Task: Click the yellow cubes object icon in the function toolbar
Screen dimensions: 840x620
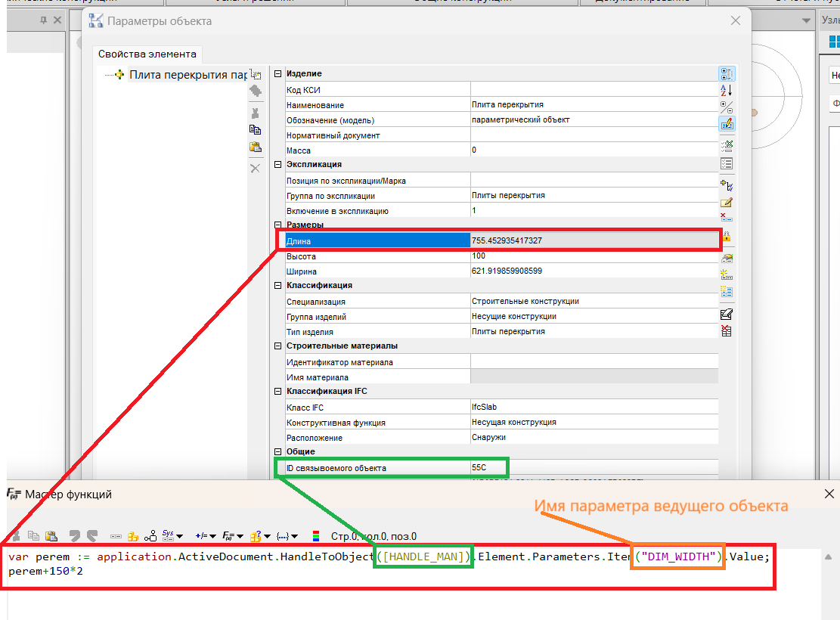Action: click(133, 536)
